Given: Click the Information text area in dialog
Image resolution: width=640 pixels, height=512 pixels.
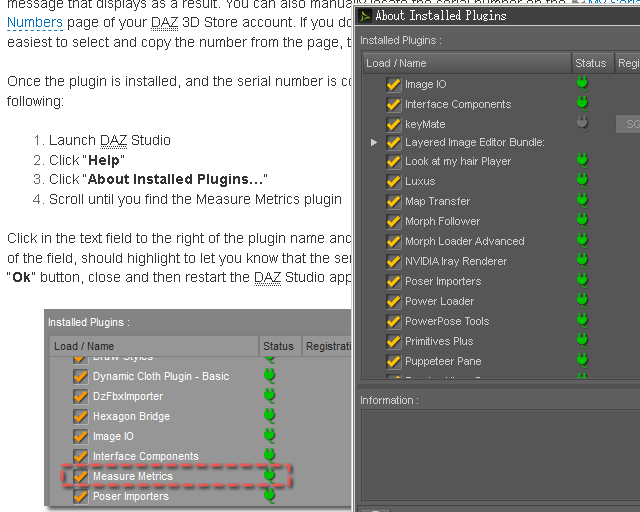Looking at the screenshot, I should pos(500,455).
